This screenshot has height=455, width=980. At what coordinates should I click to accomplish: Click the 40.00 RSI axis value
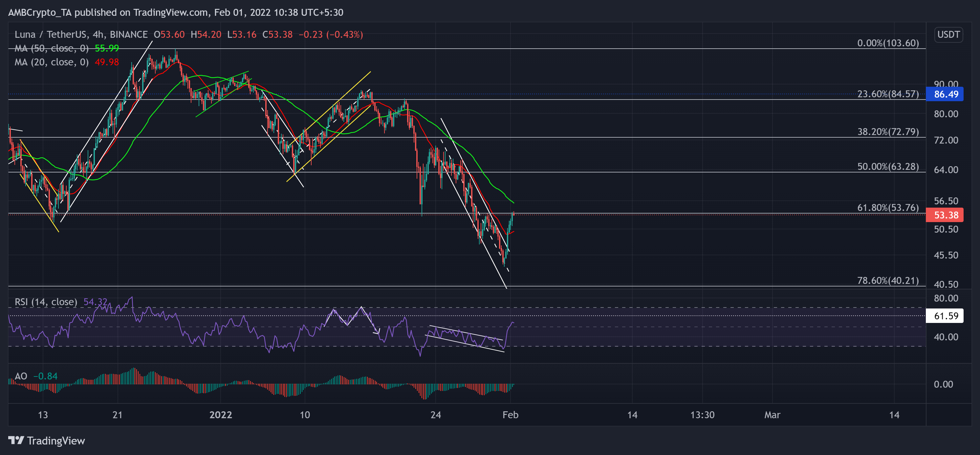(946, 337)
